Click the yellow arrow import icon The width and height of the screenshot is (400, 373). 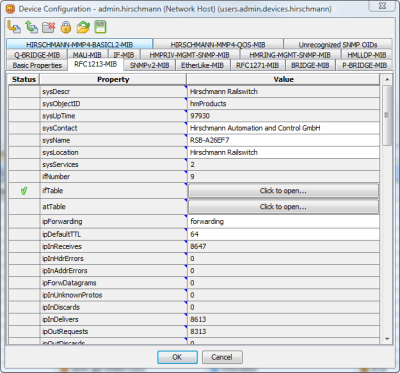point(14,27)
